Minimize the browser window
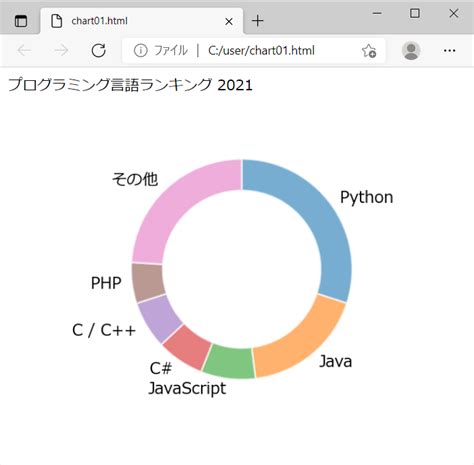The image size is (474, 465). [377, 13]
